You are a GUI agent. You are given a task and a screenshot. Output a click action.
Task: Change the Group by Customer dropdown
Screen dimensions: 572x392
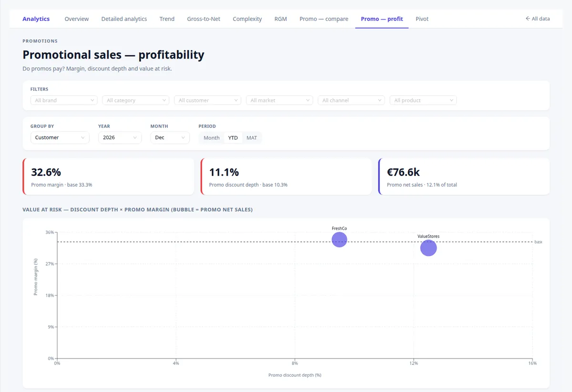(x=60, y=138)
